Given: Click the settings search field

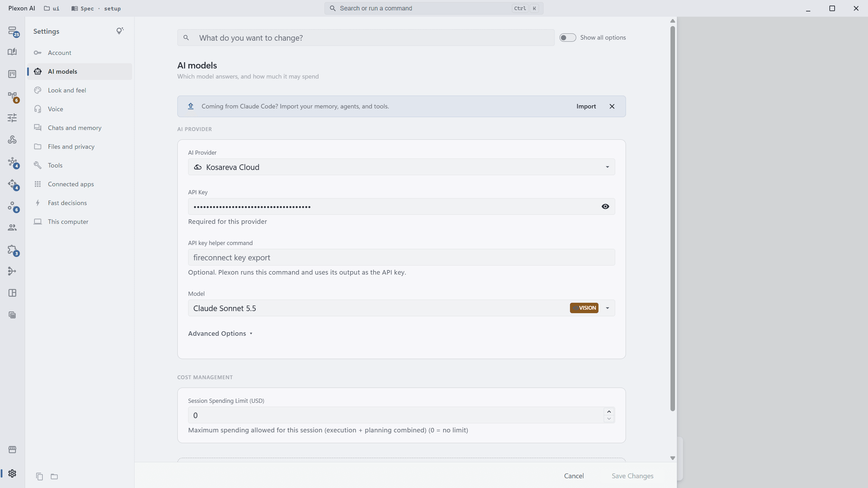Looking at the screenshot, I should [366, 38].
